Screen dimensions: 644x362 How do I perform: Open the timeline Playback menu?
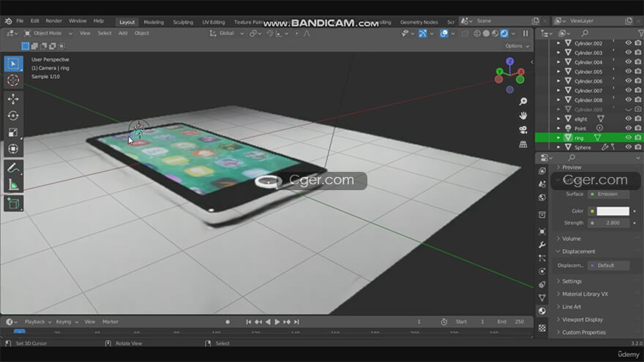(37, 322)
